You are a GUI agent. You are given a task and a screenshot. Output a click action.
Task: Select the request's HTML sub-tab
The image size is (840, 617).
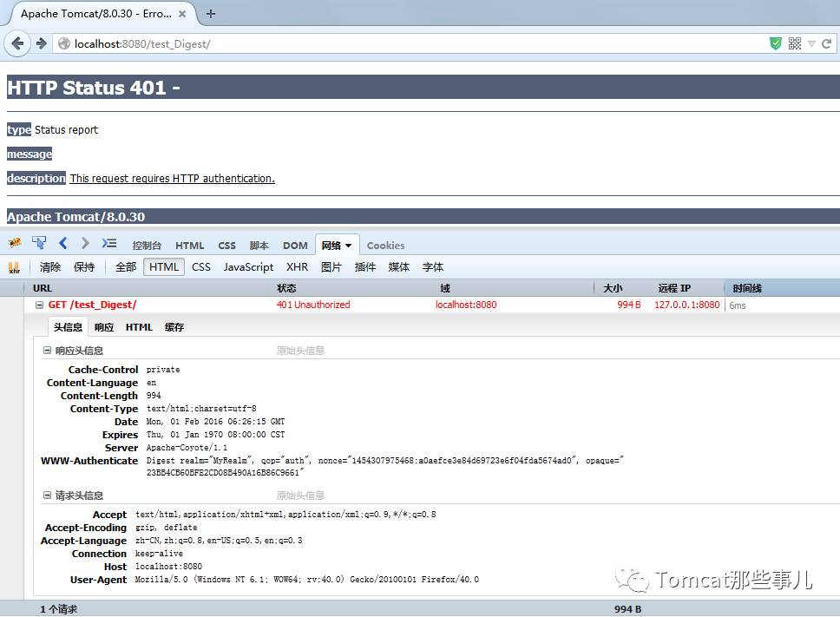tap(139, 327)
